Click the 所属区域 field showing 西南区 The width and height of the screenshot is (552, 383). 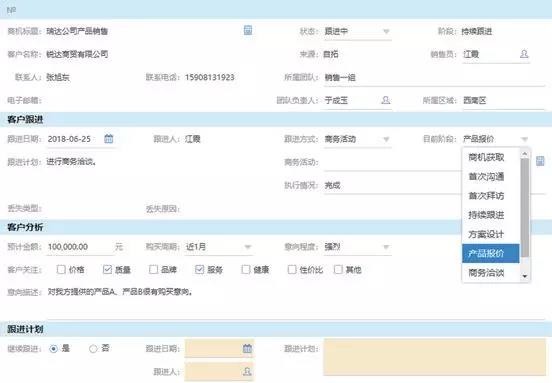click(x=503, y=101)
